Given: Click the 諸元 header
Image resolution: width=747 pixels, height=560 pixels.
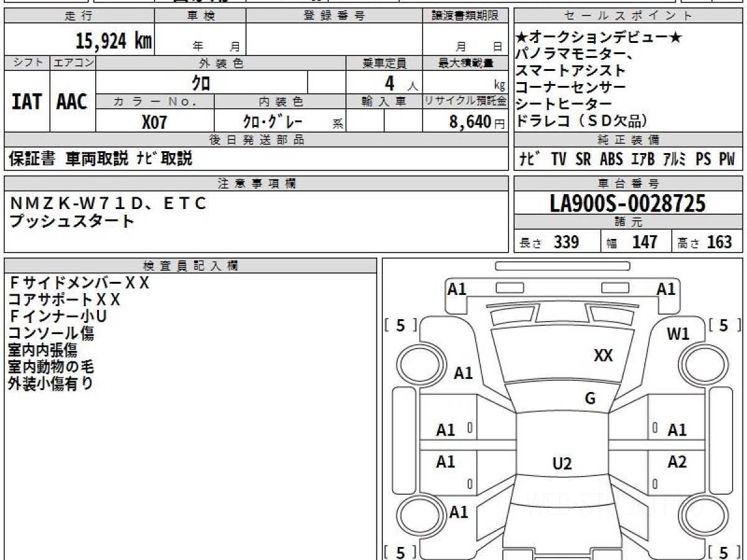Looking at the screenshot, I should coord(629,222).
